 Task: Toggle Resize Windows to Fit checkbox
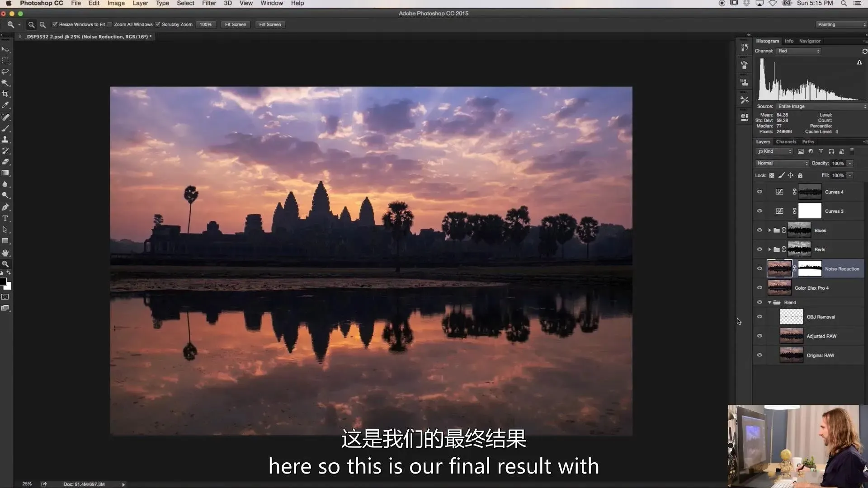55,24
